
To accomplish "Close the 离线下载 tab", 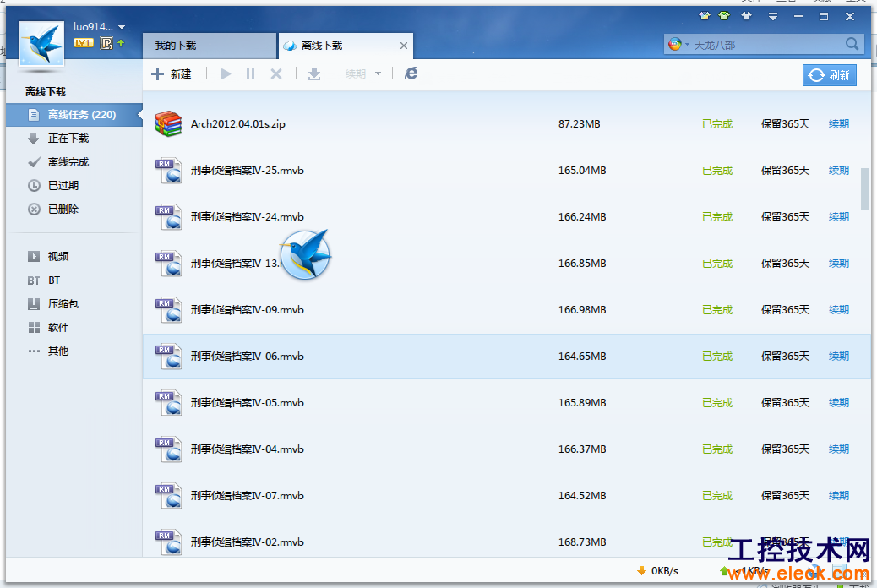I will click(x=404, y=46).
